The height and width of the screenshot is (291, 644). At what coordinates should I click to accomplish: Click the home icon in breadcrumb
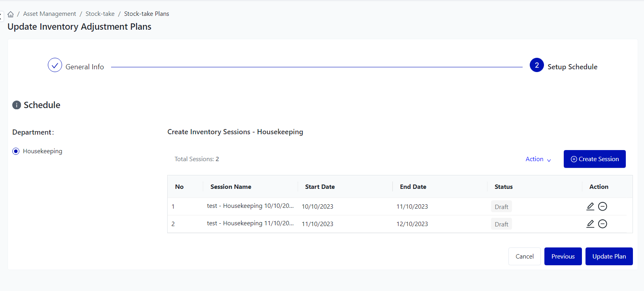coord(11,14)
